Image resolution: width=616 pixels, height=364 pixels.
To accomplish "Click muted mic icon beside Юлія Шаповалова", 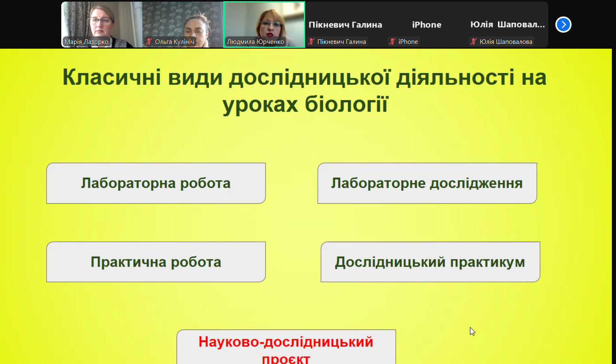I will (473, 41).
